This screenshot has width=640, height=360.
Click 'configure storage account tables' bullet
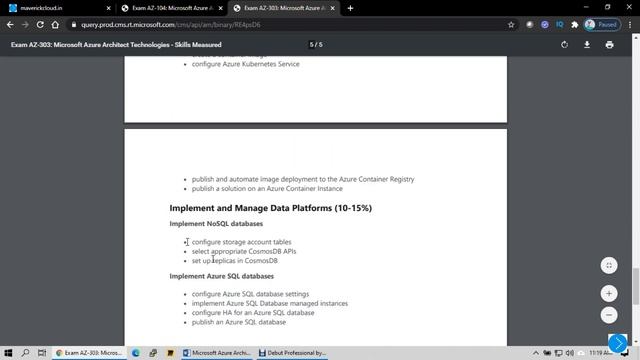click(x=242, y=242)
